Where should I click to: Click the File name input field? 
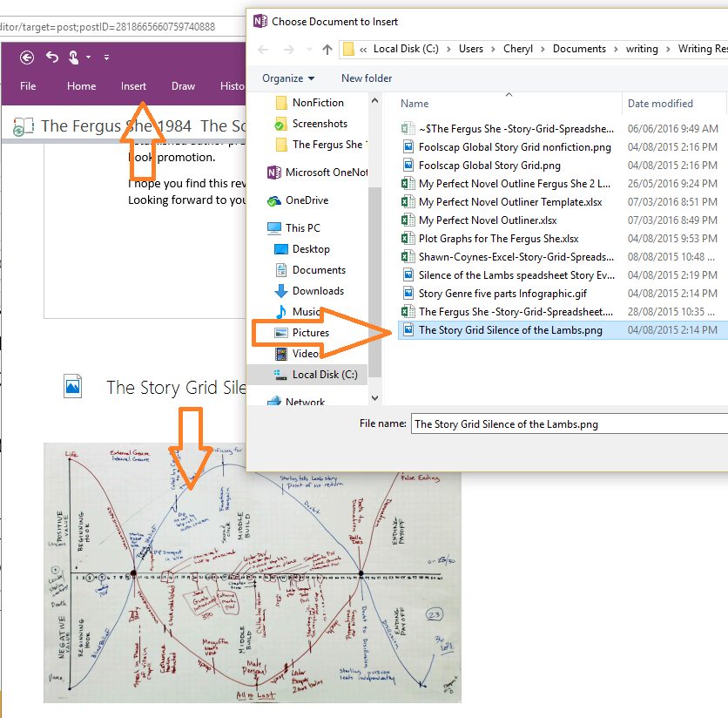tap(570, 423)
